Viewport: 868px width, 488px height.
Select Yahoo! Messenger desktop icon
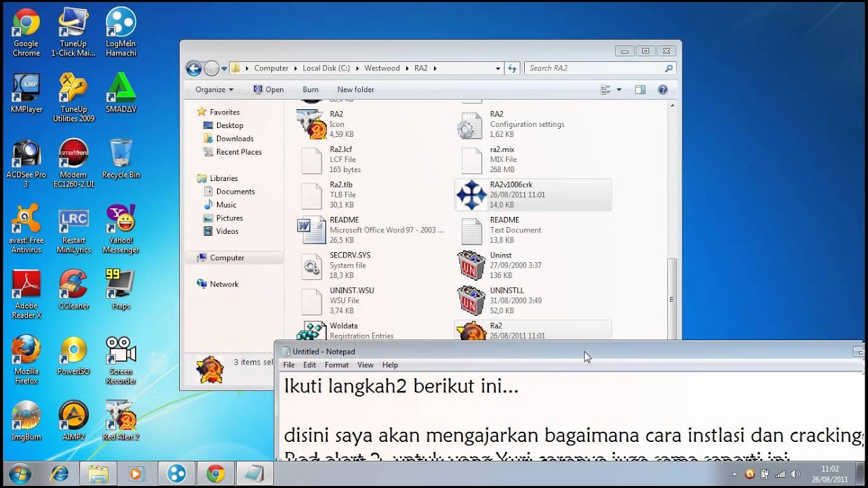pyautogui.click(x=121, y=229)
